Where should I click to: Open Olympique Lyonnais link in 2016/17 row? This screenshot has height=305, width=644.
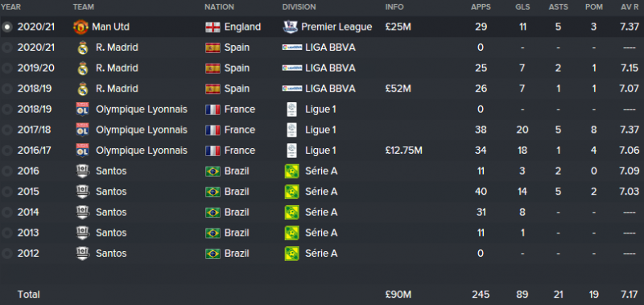tap(142, 150)
